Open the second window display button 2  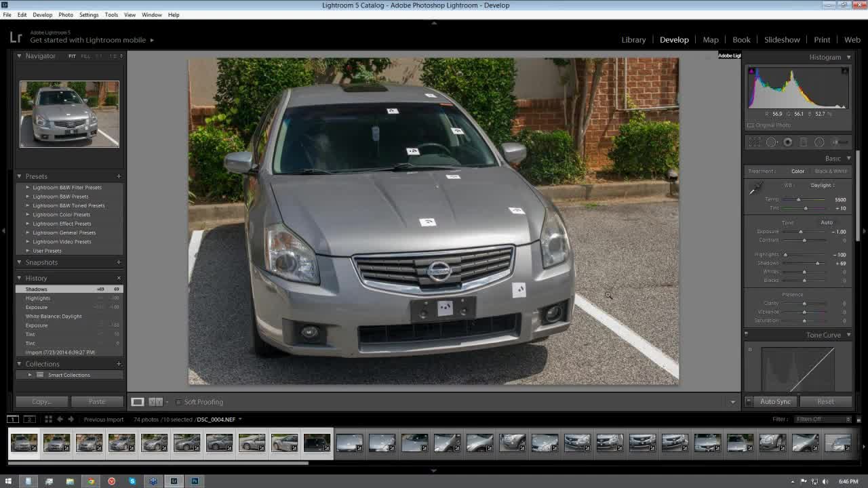pos(29,420)
